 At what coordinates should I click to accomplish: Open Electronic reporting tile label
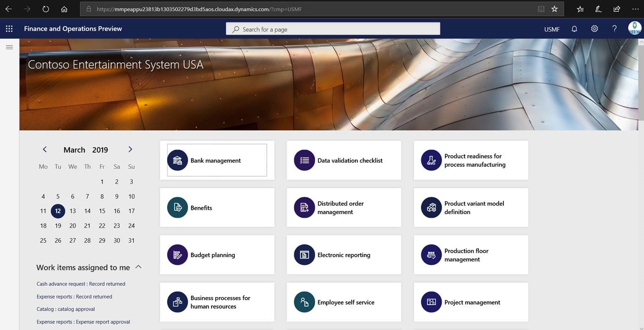click(344, 255)
